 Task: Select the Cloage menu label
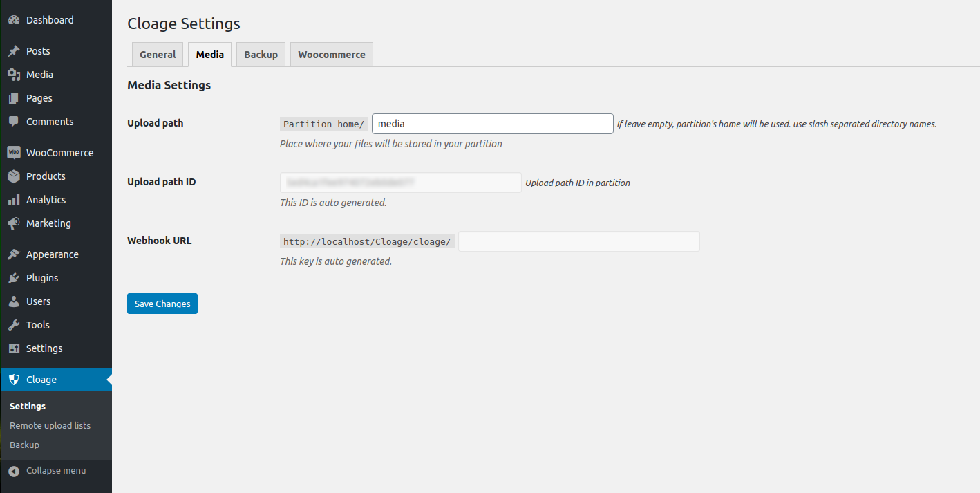(41, 380)
